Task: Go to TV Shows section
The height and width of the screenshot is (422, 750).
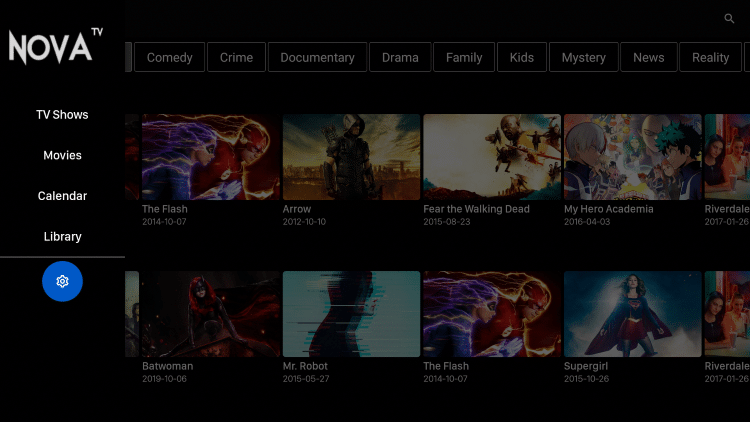Action: [62, 115]
